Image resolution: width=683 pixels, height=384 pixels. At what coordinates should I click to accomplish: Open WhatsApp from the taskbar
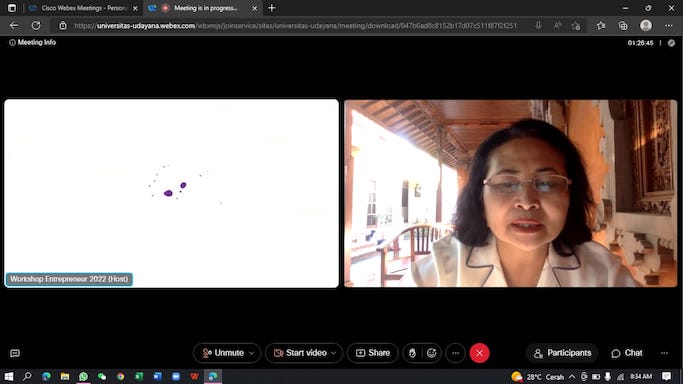[83, 376]
